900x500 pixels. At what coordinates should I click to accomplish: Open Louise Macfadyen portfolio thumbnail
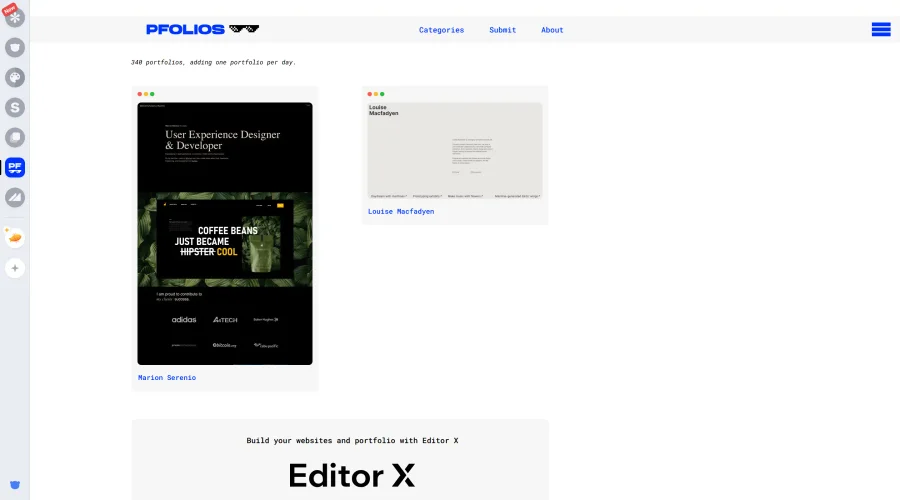455,151
